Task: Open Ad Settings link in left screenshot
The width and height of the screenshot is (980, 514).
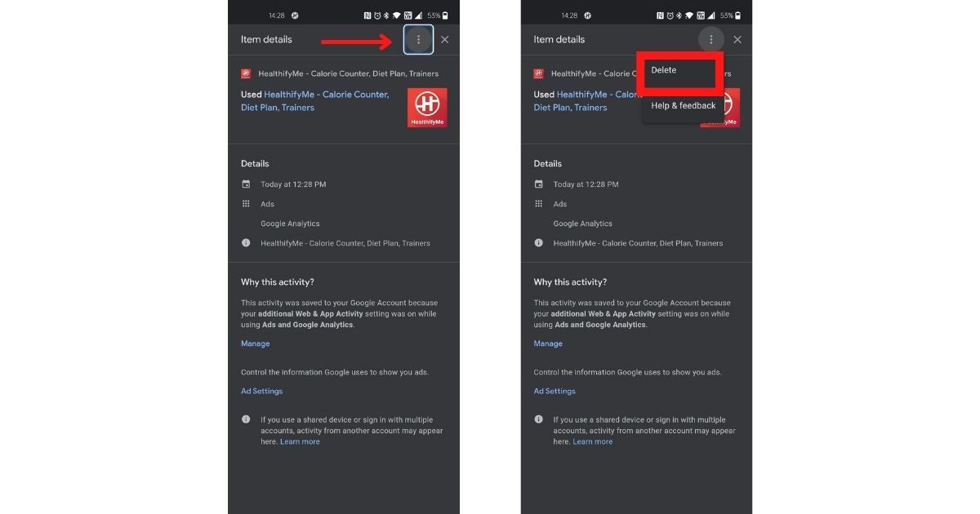Action: pyautogui.click(x=261, y=391)
